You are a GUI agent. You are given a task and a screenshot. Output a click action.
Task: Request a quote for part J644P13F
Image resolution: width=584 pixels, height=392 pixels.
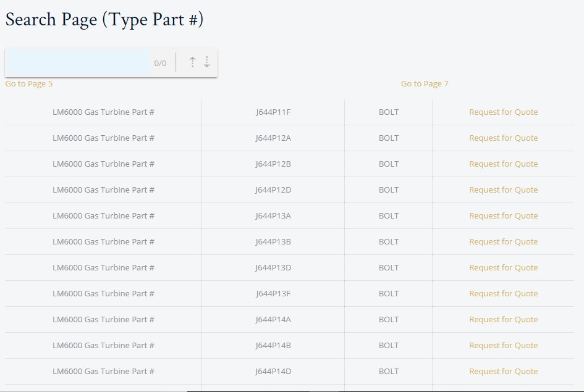click(x=503, y=293)
